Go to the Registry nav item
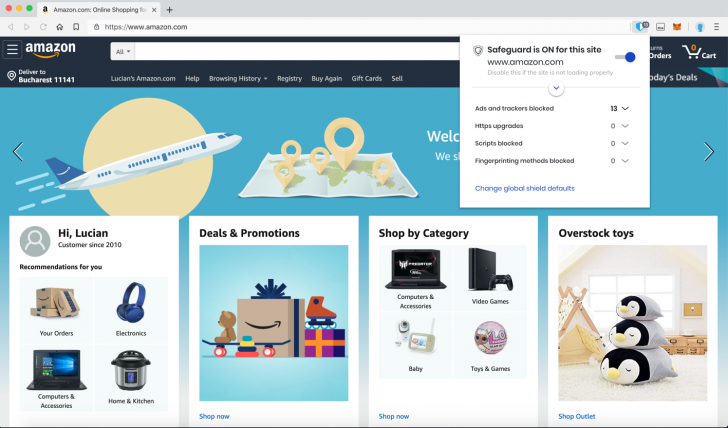The width and height of the screenshot is (728, 428). [x=289, y=78]
